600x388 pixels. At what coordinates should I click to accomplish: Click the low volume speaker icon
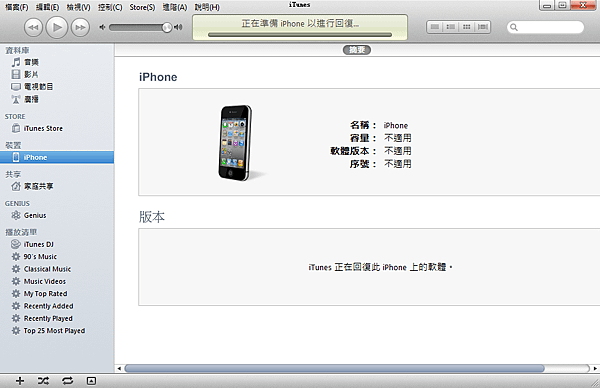[x=102, y=27]
